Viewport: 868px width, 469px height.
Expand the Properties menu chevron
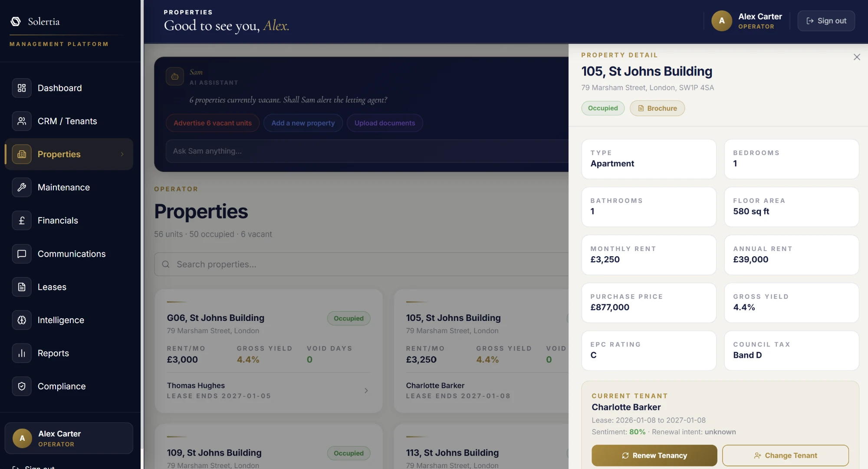122,154
